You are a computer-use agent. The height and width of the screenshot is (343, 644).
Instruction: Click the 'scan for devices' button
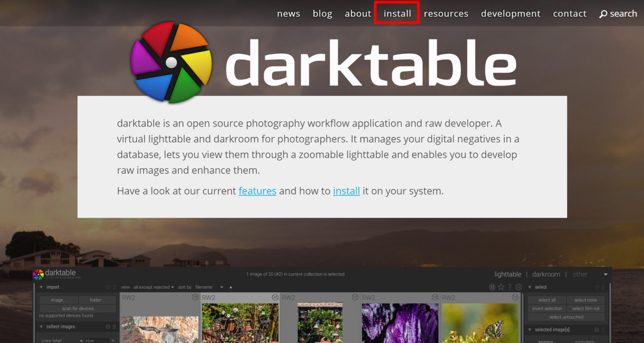pos(77,308)
